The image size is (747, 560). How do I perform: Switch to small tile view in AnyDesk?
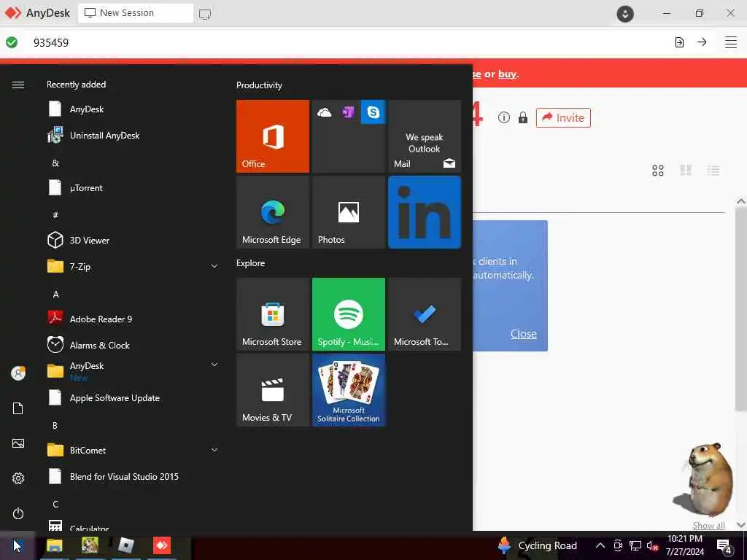(x=686, y=171)
